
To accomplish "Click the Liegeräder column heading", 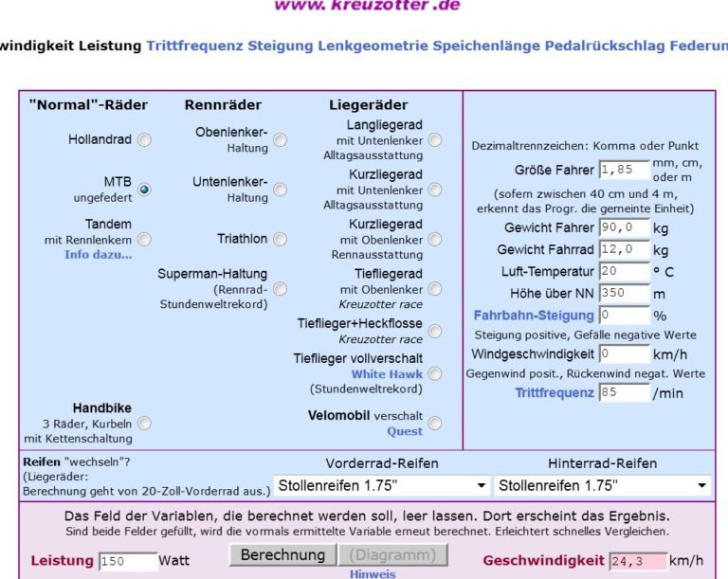I will [368, 105].
